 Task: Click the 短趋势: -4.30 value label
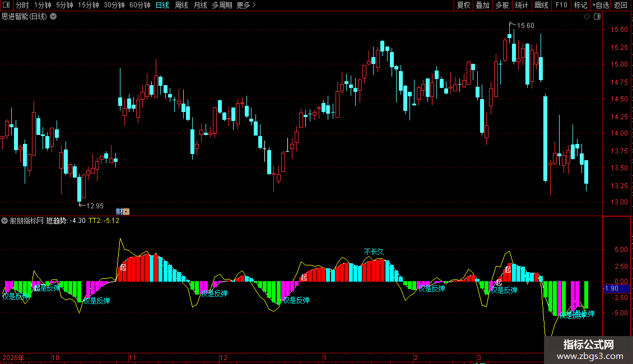click(x=66, y=221)
